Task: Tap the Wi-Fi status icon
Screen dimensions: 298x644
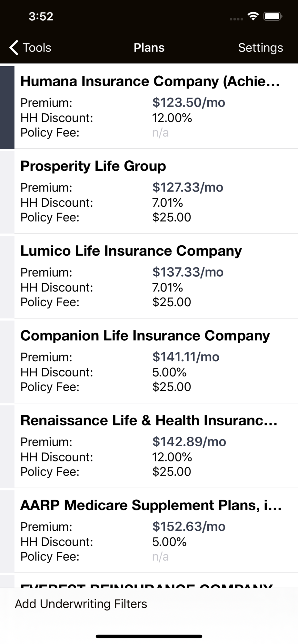Action: pos(253,16)
